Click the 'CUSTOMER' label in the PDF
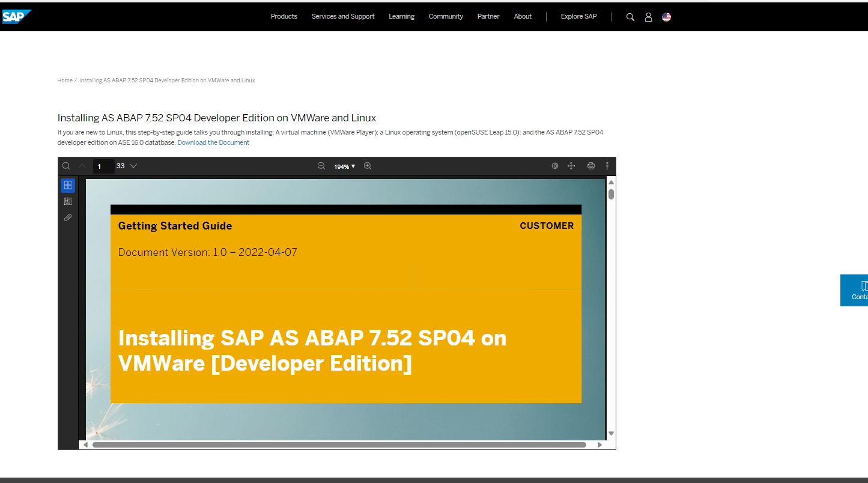 click(x=547, y=226)
